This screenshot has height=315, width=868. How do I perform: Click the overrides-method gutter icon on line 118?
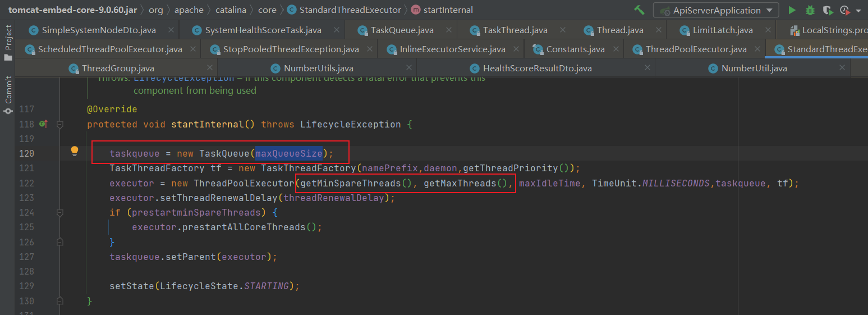[x=43, y=124]
